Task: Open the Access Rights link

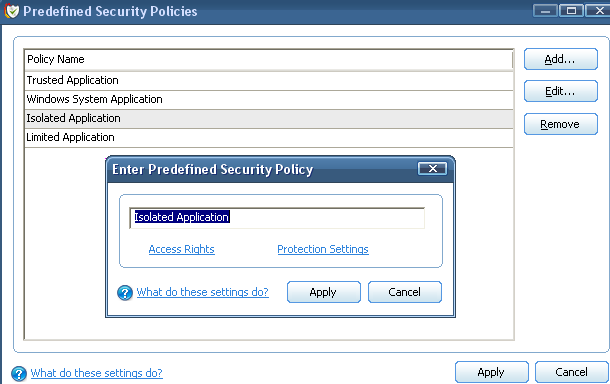Action: point(181,249)
